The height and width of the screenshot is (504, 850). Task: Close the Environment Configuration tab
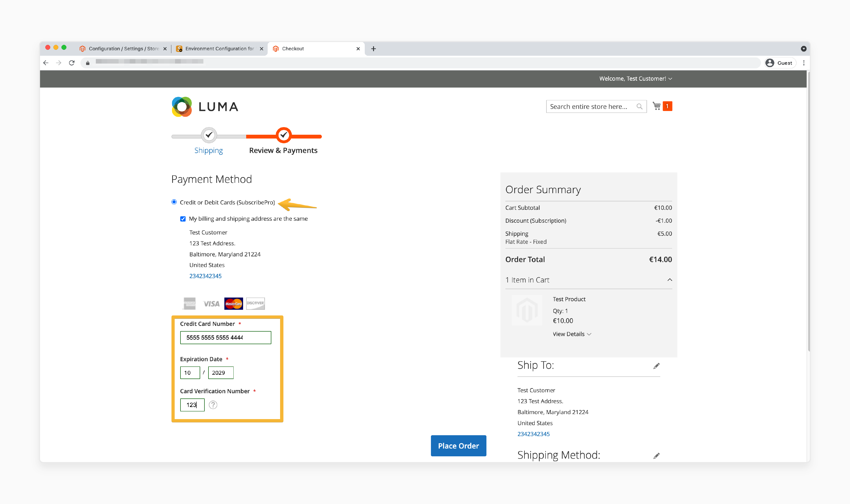pos(262,49)
